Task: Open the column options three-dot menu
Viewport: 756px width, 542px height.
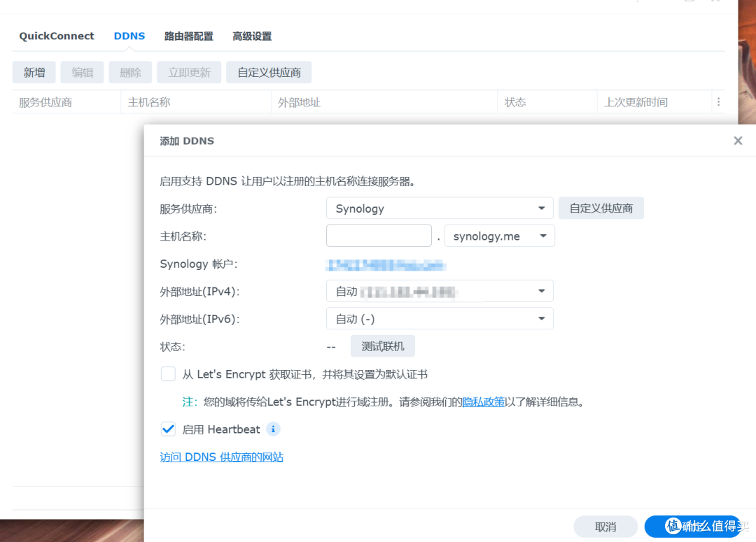Action: point(719,101)
